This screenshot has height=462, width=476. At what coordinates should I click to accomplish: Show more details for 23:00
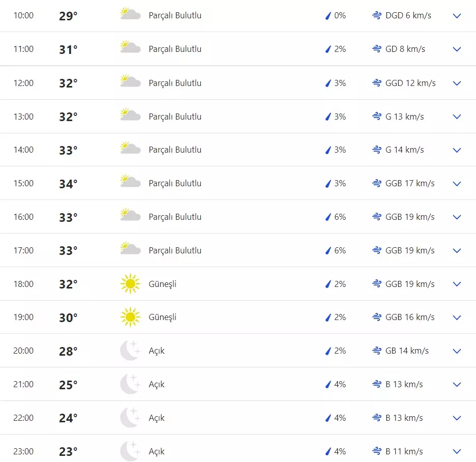[457, 451]
